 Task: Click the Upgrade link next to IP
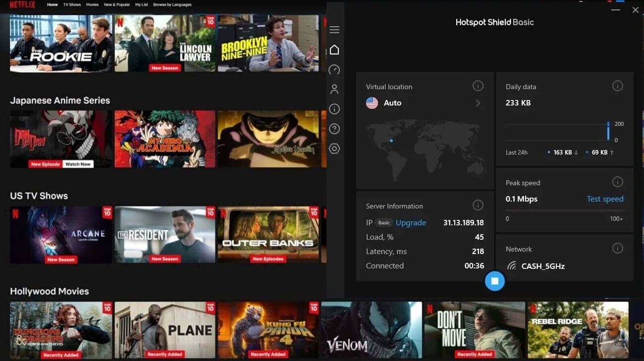coord(411,223)
